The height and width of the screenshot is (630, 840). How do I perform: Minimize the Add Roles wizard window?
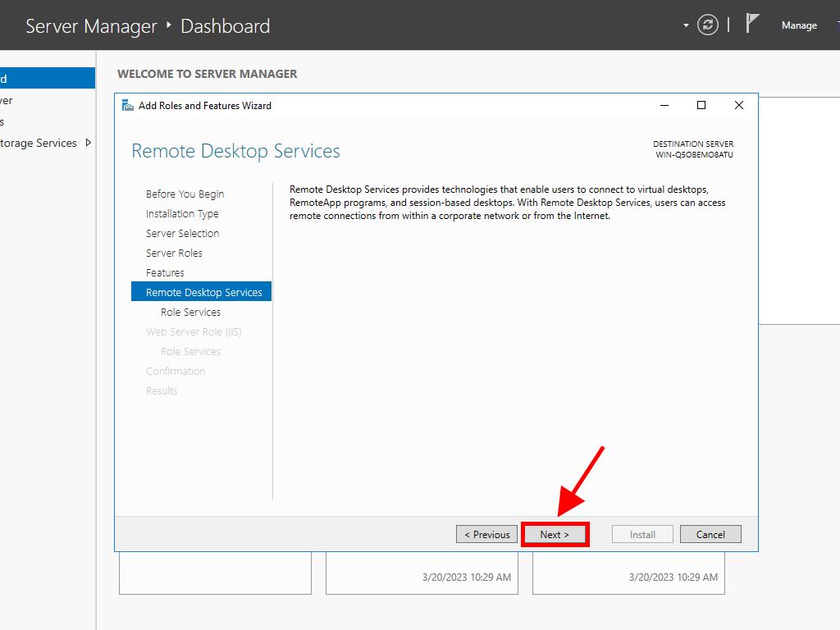[663, 105]
